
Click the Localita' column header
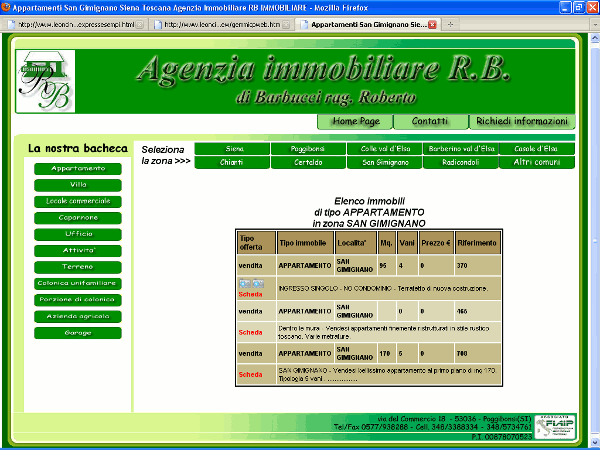[x=355, y=243]
